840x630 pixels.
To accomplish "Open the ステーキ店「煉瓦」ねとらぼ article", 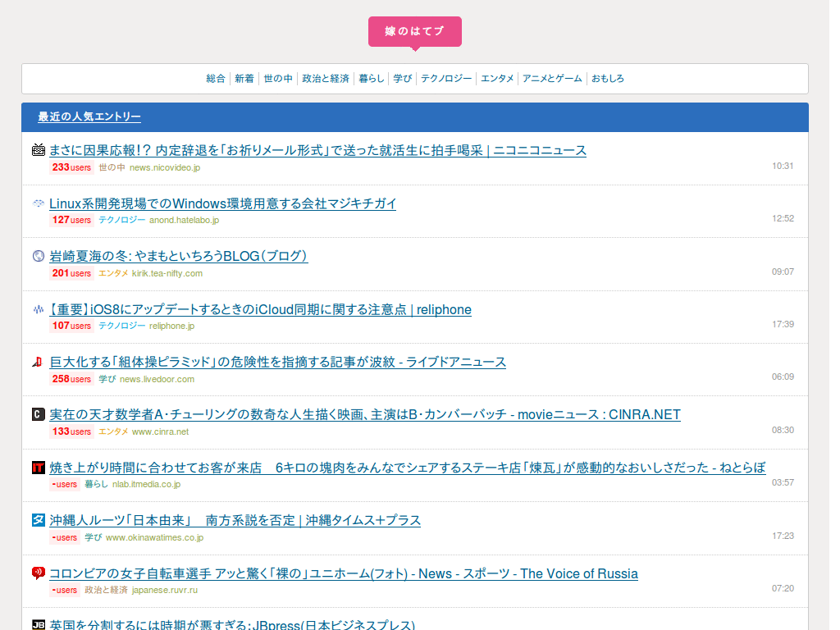I will pyautogui.click(x=408, y=468).
